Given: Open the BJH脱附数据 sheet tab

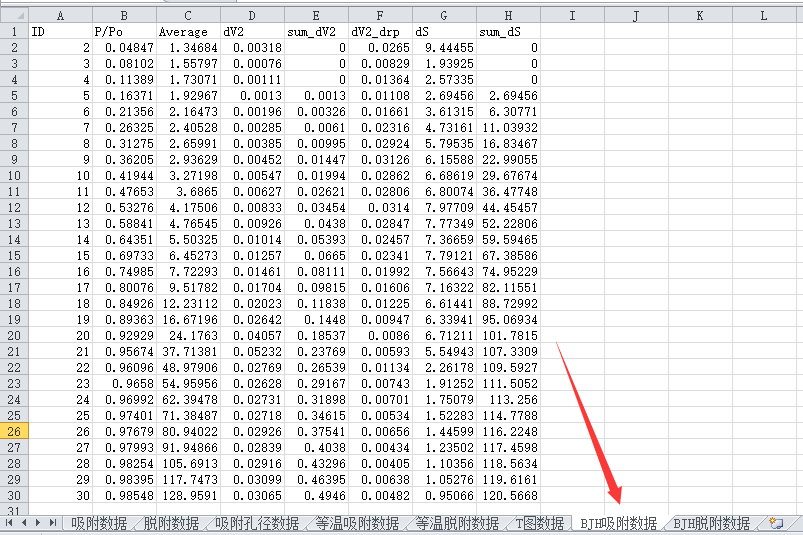Looking at the screenshot, I should [x=711, y=523].
